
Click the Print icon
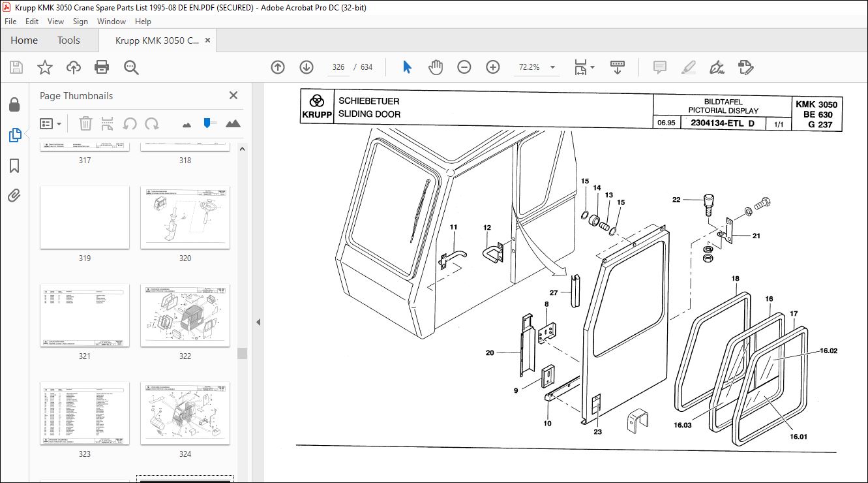102,67
